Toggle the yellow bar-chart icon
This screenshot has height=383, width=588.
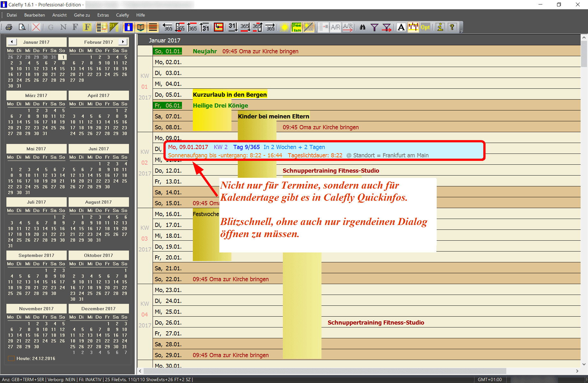point(413,27)
